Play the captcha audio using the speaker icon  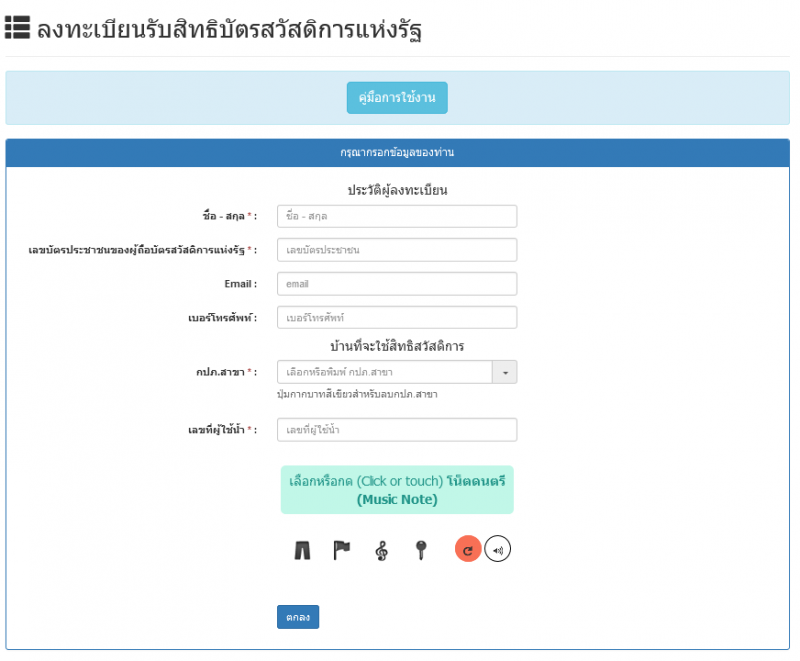click(497, 549)
